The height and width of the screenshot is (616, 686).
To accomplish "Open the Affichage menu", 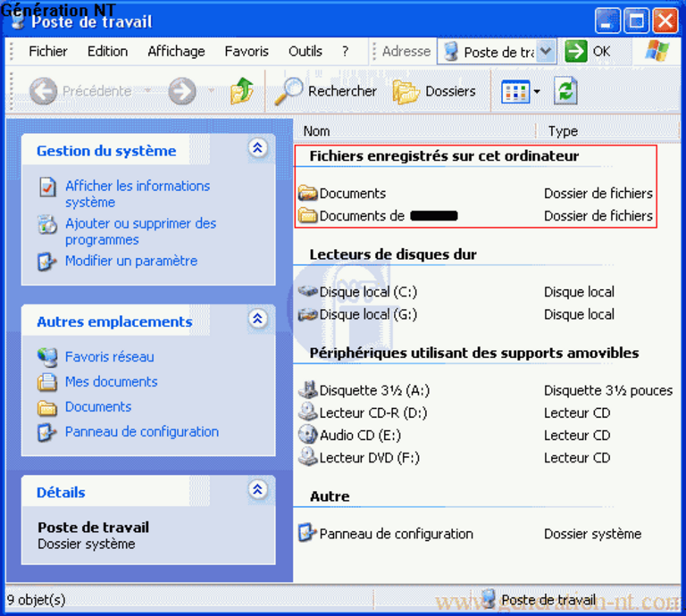I will click(176, 51).
